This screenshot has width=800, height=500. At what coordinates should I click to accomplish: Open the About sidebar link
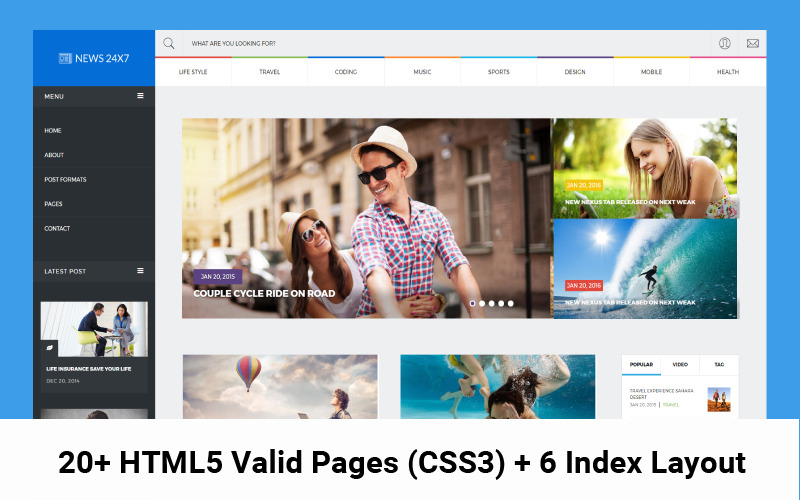click(x=54, y=155)
